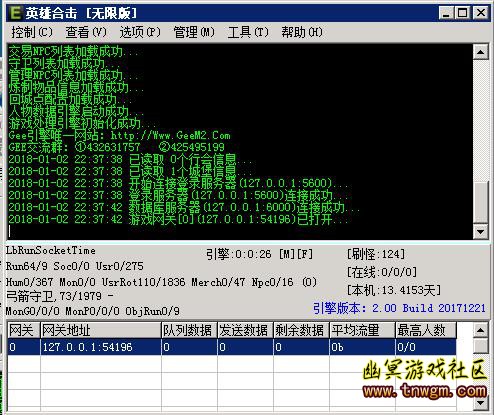Select the 127.0.0.1:54196 gateway row

point(231,347)
